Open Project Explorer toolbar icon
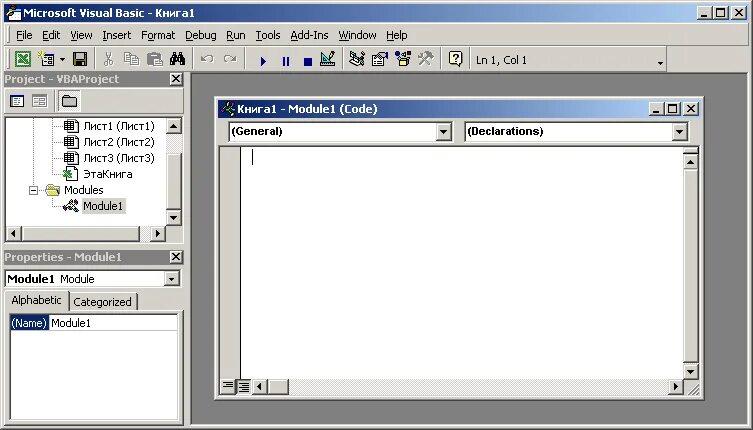Image resolution: width=753 pixels, height=430 pixels. 357,60
